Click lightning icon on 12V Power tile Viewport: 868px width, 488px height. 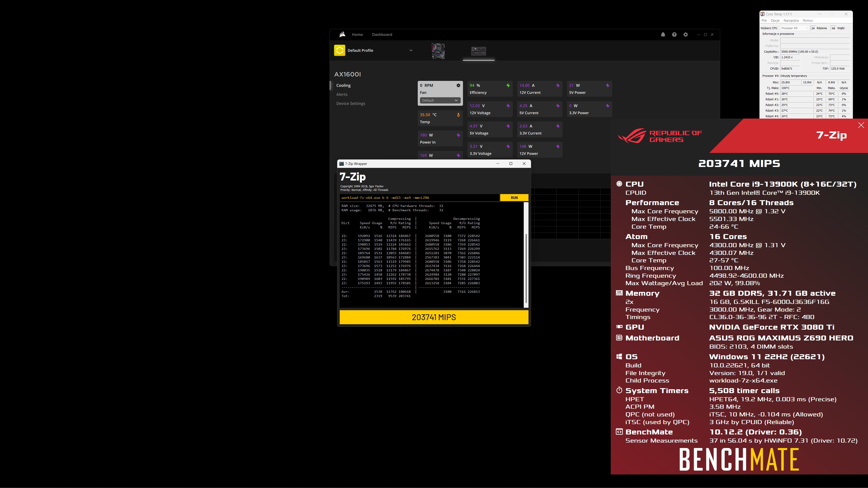(x=558, y=146)
